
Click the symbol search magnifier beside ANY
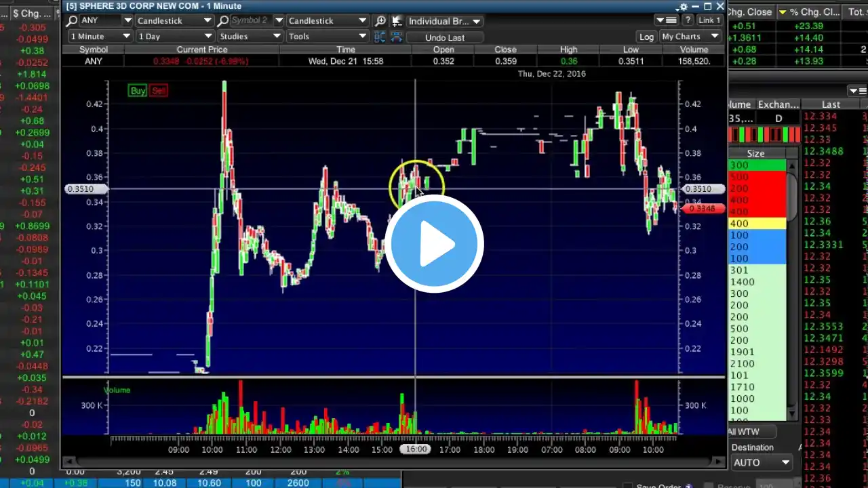coord(72,21)
